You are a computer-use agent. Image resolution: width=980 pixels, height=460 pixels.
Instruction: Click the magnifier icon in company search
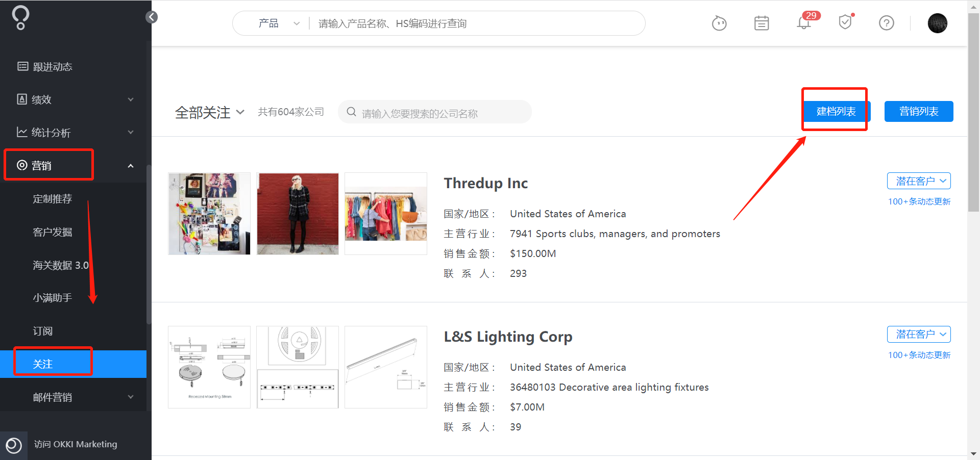[x=351, y=112]
